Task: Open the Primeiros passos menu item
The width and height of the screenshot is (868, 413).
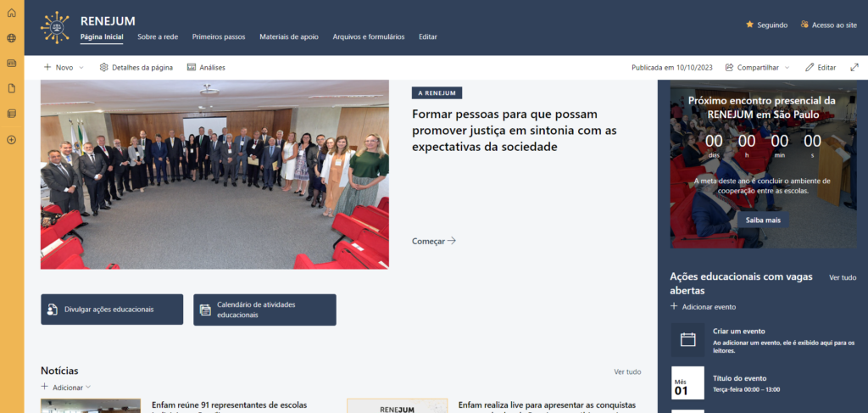Action: click(219, 37)
